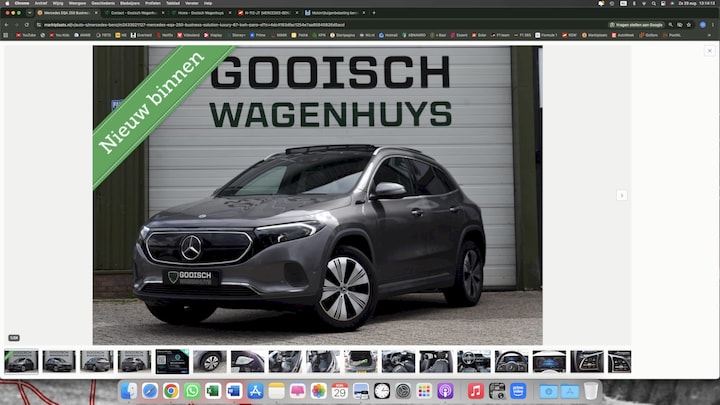Image resolution: width=720 pixels, height=405 pixels.
Task: Open the YouTube bookmark
Action: (x=26, y=35)
